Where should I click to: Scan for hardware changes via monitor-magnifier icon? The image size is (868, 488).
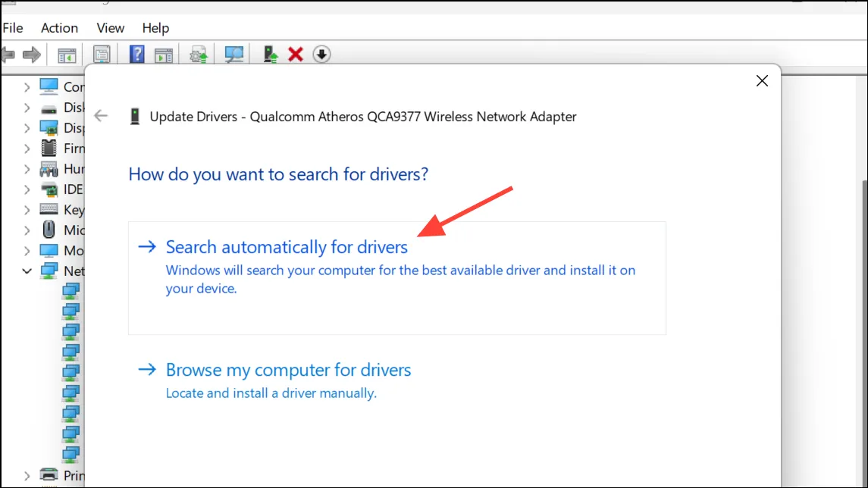click(x=234, y=55)
